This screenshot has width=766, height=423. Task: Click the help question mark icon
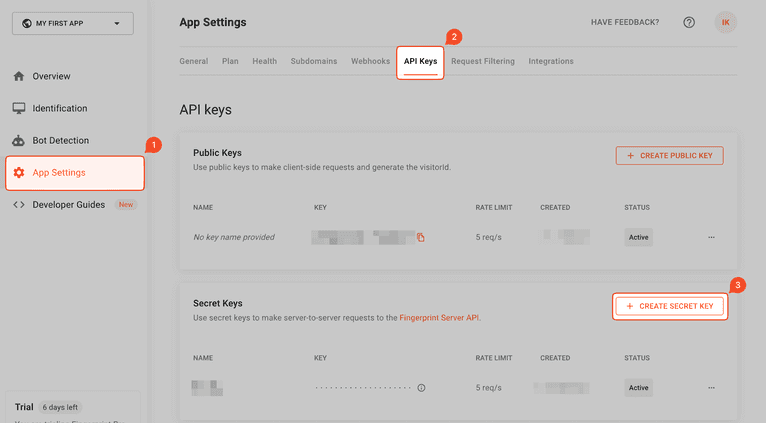(689, 23)
